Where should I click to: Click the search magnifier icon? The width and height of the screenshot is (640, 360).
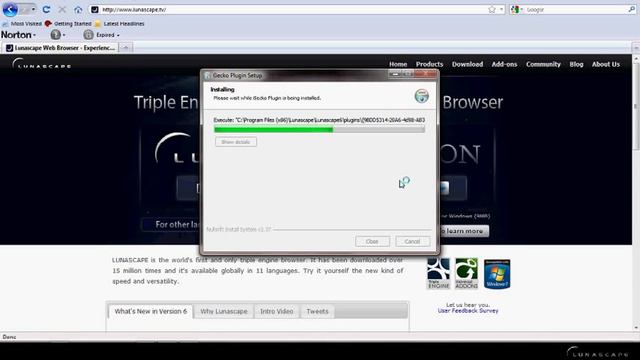tap(632, 9)
